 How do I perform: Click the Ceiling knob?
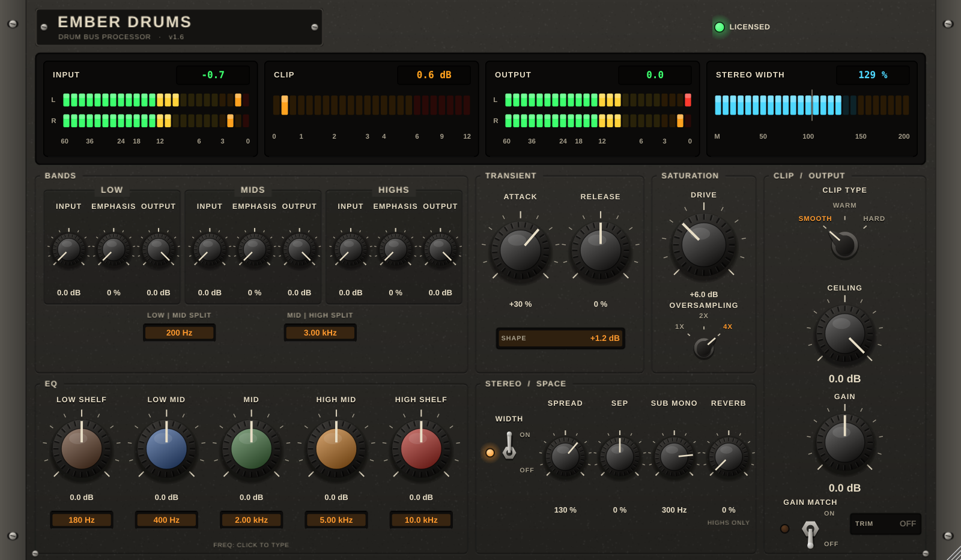844,334
